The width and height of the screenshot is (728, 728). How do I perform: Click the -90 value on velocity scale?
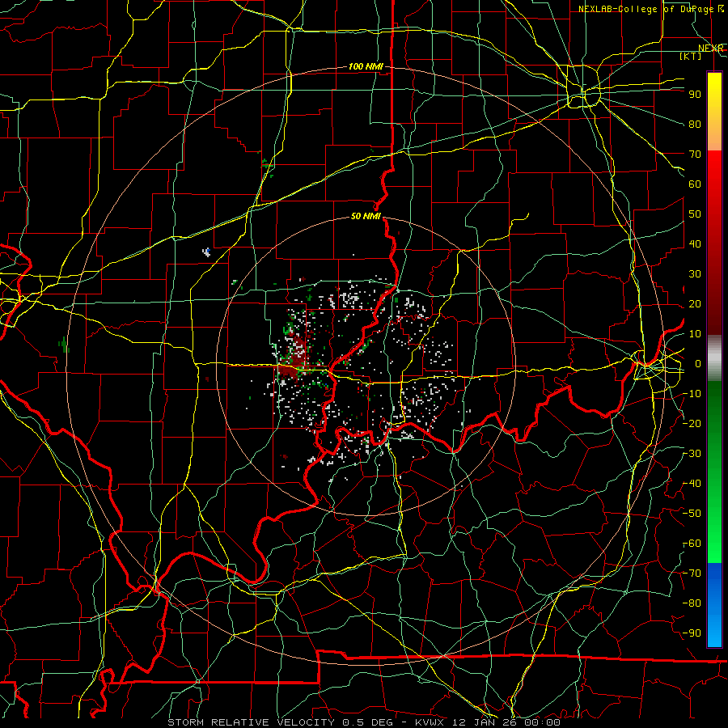coord(692,633)
